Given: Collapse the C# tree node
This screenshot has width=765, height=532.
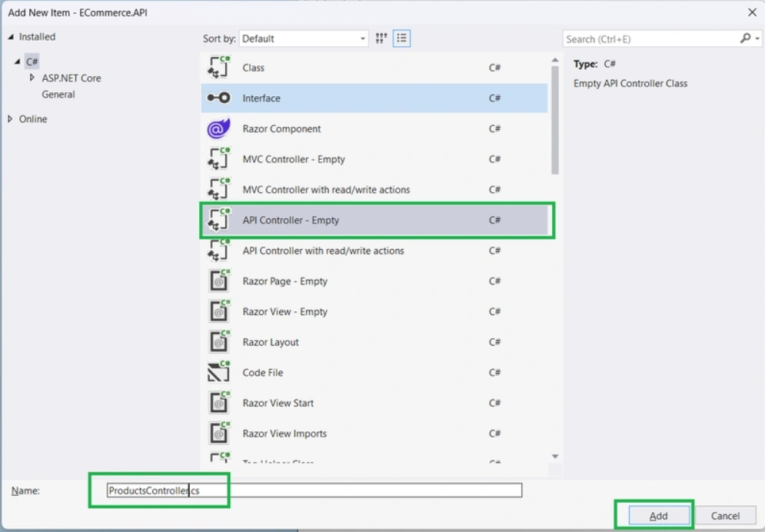Looking at the screenshot, I should click(18, 62).
